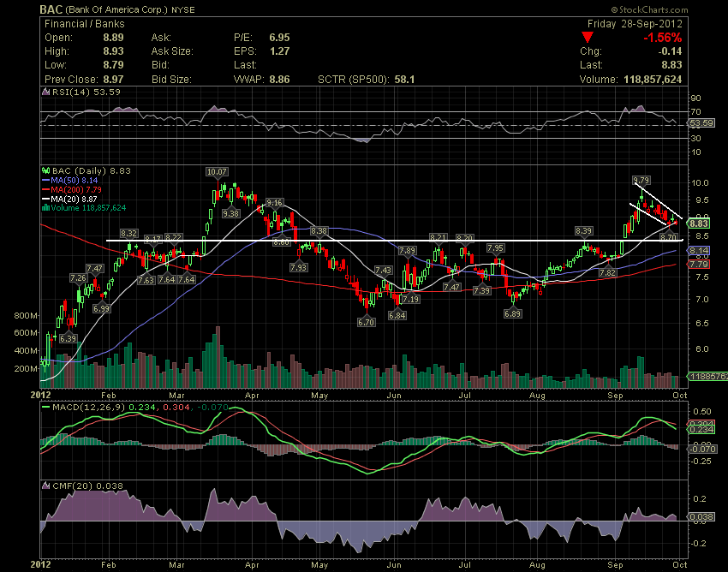Click the 7.39 price label
The height and width of the screenshot is (572, 728).
pos(481,290)
